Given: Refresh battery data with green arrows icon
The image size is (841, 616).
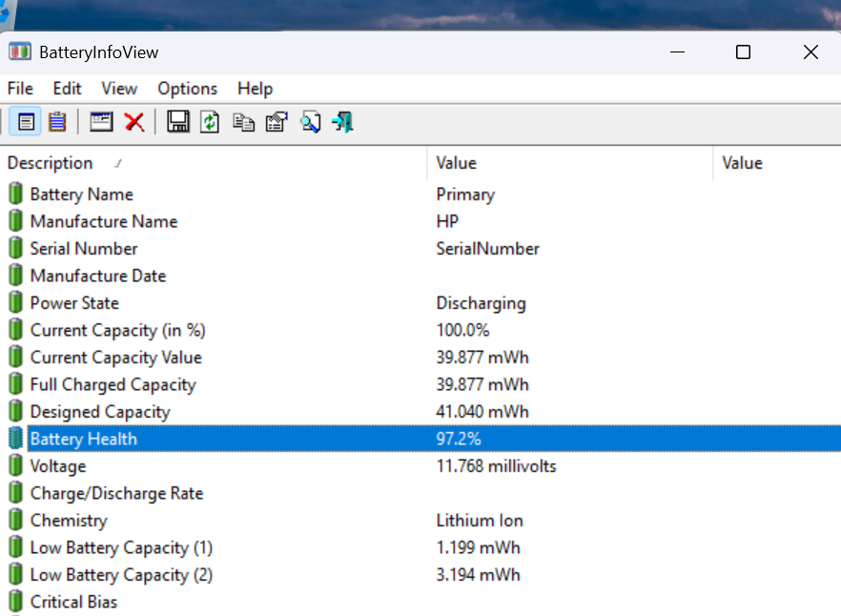Looking at the screenshot, I should tap(210, 122).
